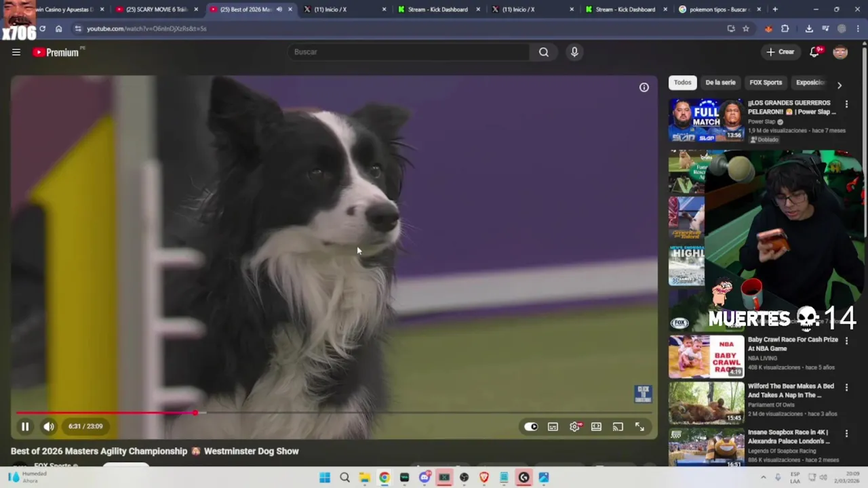Open options for Baby Crawl Race video
Screen dimensions: 868x488
click(846, 341)
